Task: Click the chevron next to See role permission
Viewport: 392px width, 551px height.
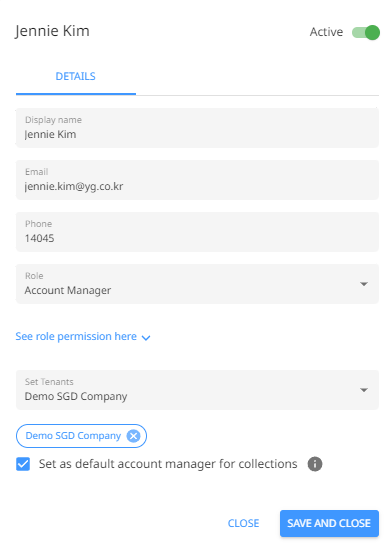Action: coord(146,338)
